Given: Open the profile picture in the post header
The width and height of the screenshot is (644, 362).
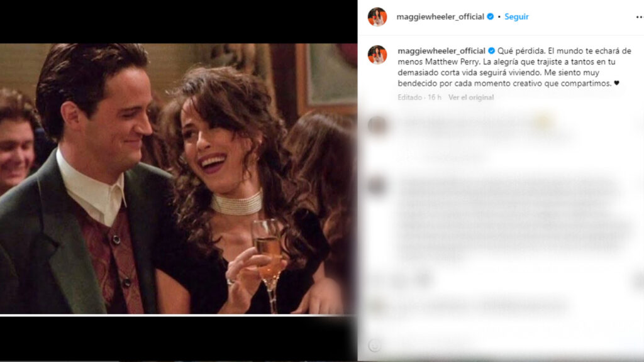Looking at the screenshot, I should (x=377, y=17).
